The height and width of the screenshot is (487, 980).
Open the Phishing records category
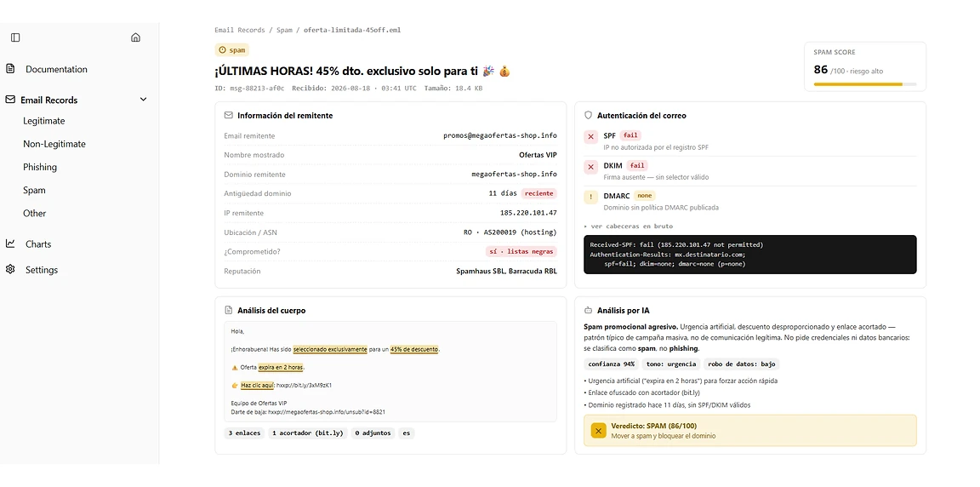coord(40,167)
